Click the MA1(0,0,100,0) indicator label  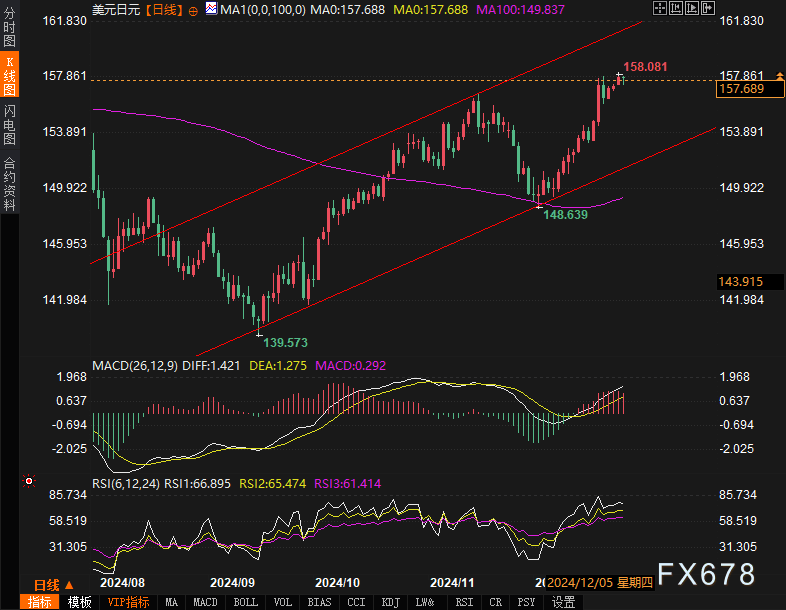(263, 10)
